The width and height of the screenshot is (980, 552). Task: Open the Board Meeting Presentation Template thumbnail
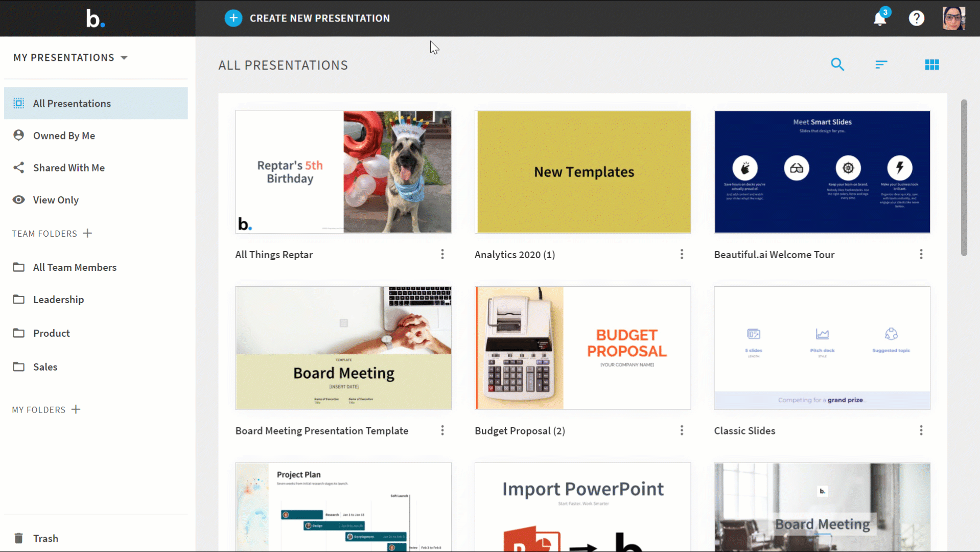tap(343, 348)
